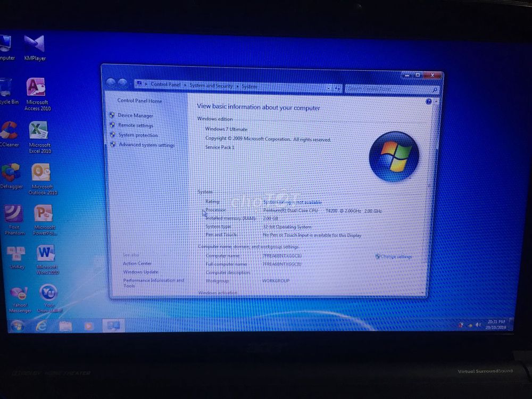Select the Microsoft Word 2010 desktop icon
Viewport: 532px width, 399px height.
point(47,260)
